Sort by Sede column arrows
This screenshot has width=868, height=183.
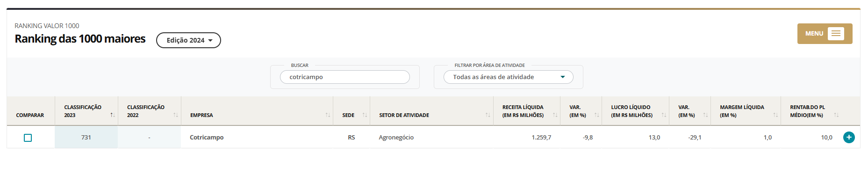[365, 115]
